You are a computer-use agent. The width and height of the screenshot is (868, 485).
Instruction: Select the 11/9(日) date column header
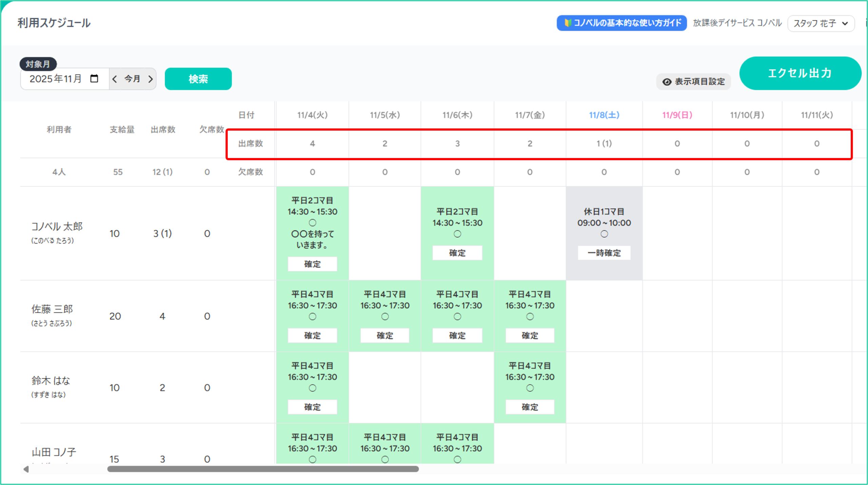click(x=677, y=115)
